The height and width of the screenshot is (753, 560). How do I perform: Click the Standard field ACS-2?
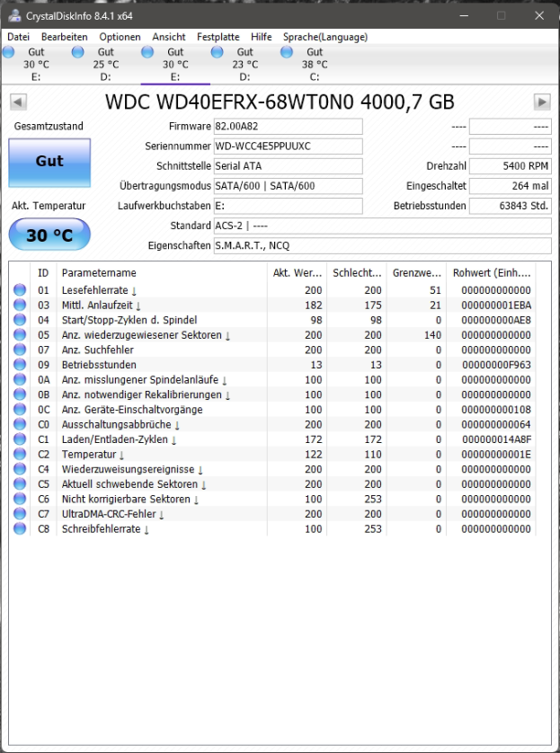(382, 226)
